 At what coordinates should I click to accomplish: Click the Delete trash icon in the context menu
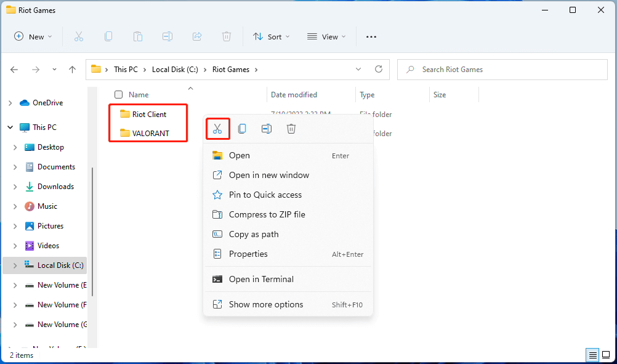[291, 129]
